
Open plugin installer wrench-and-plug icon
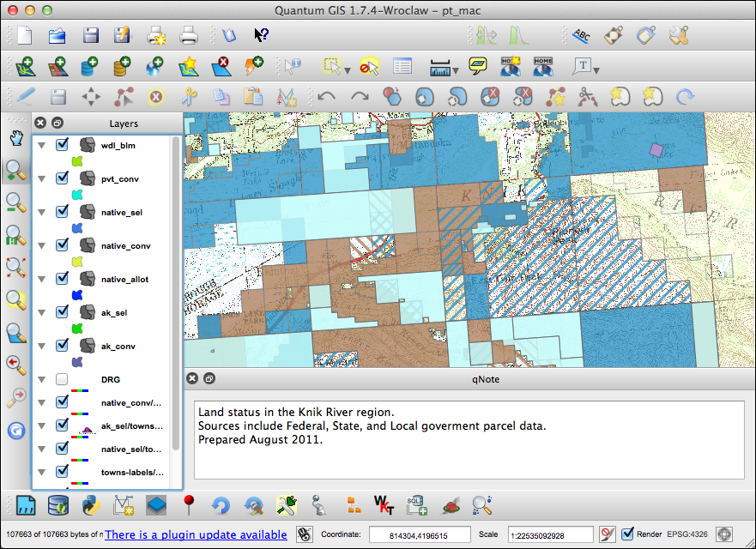pos(286,505)
